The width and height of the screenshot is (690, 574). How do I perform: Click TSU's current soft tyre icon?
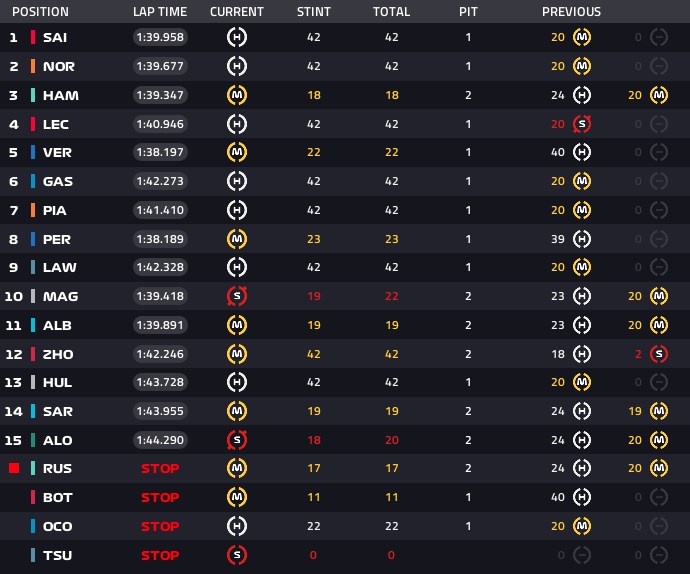[237, 555]
